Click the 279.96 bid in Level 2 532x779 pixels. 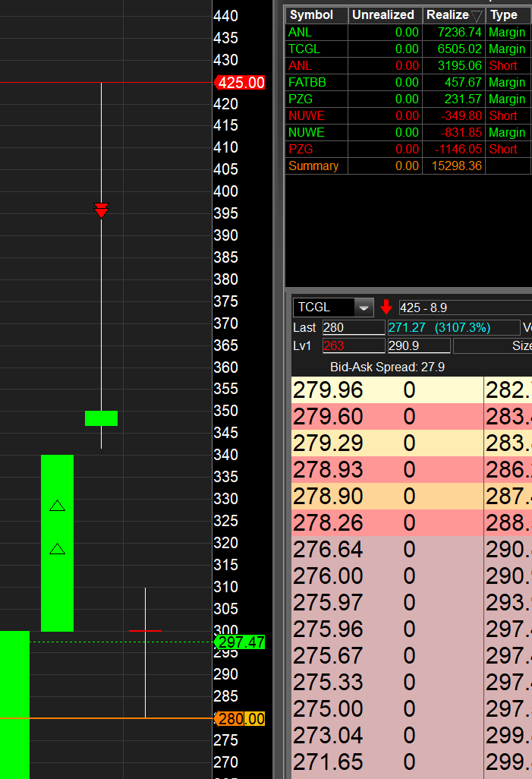pos(328,390)
